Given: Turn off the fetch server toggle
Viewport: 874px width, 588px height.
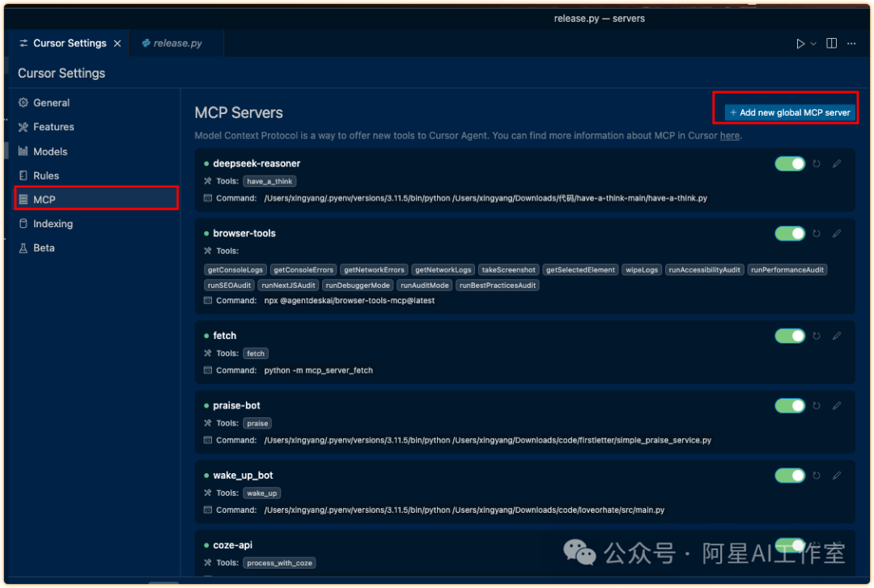Looking at the screenshot, I should point(789,336).
